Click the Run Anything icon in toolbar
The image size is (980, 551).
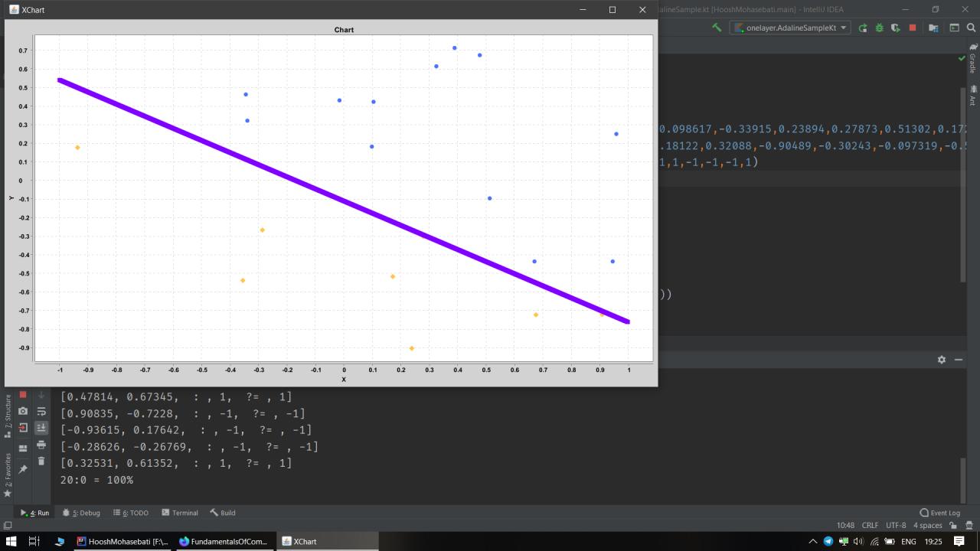coord(955,28)
